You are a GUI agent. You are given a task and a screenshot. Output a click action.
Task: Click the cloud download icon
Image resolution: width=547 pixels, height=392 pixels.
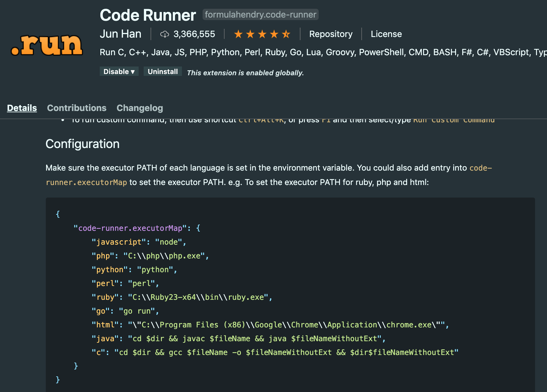(165, 34)
